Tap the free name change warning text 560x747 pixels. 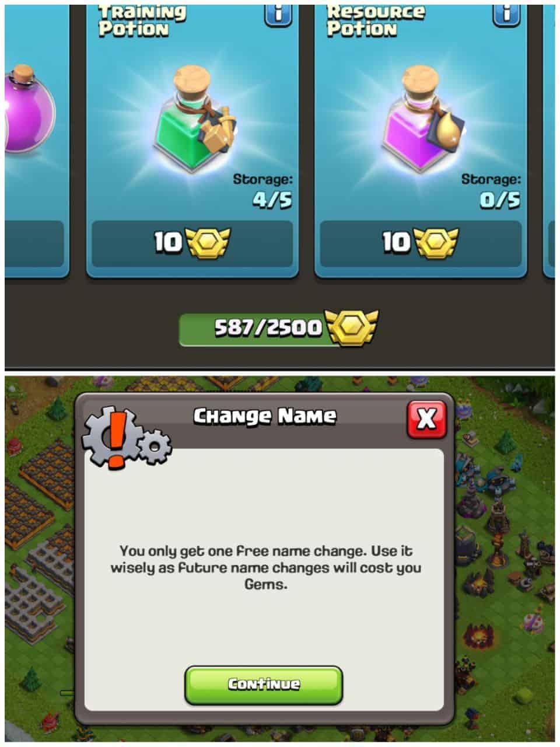click(x=265, y=567)
